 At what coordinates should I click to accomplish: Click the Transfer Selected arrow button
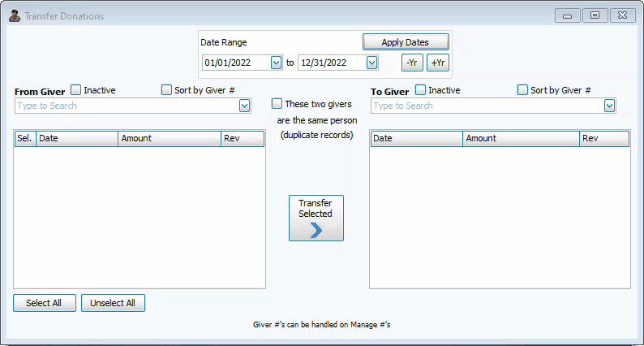316,218
